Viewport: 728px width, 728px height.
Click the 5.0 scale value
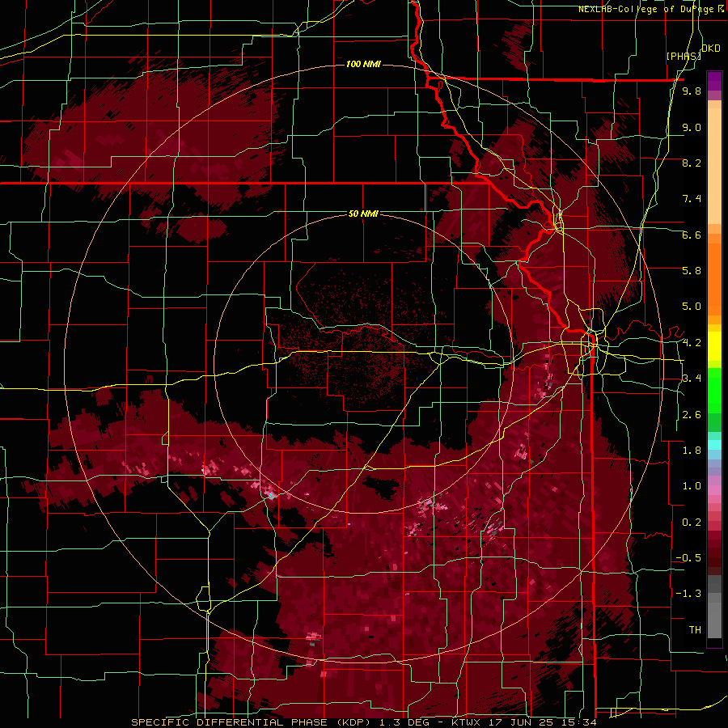pyautogui.click(x=692, y=307)
